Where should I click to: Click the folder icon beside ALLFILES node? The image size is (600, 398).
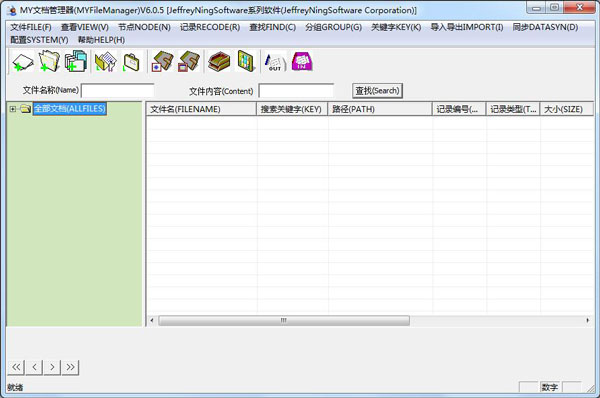point(26,109)
